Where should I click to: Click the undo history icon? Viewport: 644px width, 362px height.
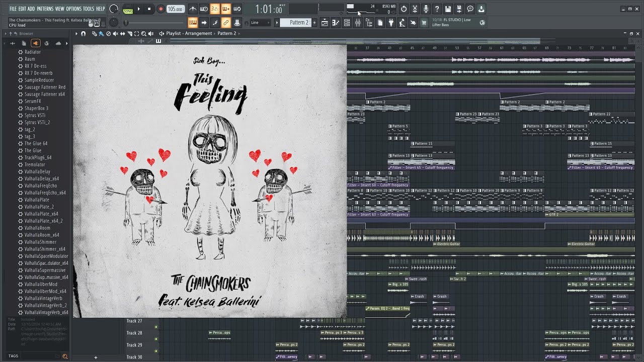click(404, 9)
